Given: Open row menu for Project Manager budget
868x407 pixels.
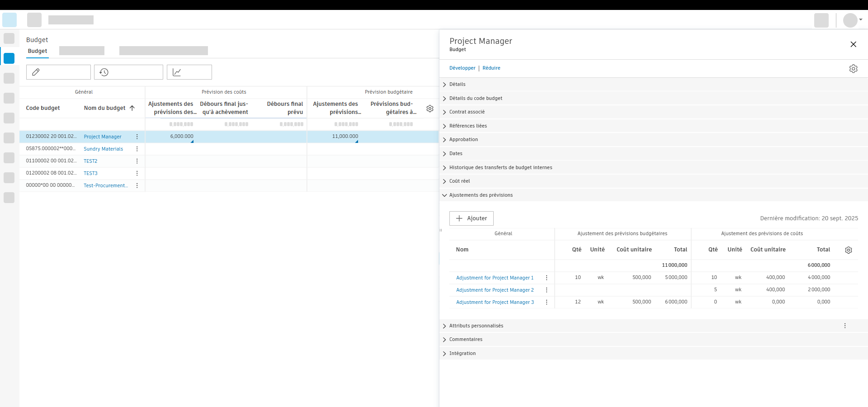Looking at the screenshot, I should pos(137,137).
